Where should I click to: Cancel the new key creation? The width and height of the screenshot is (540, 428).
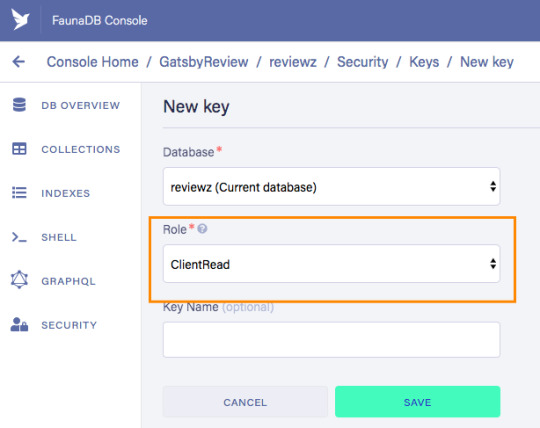point(245,402)
